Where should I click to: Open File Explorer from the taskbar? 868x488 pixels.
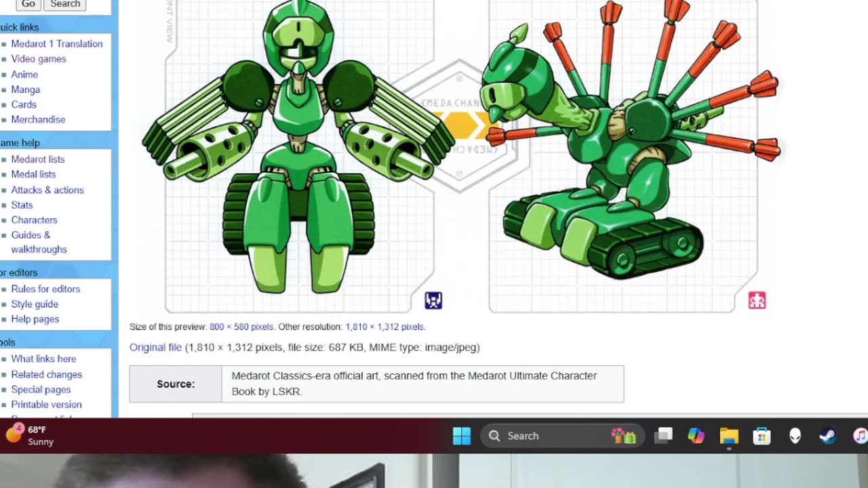pyautogui.click(x=729, y=436)
